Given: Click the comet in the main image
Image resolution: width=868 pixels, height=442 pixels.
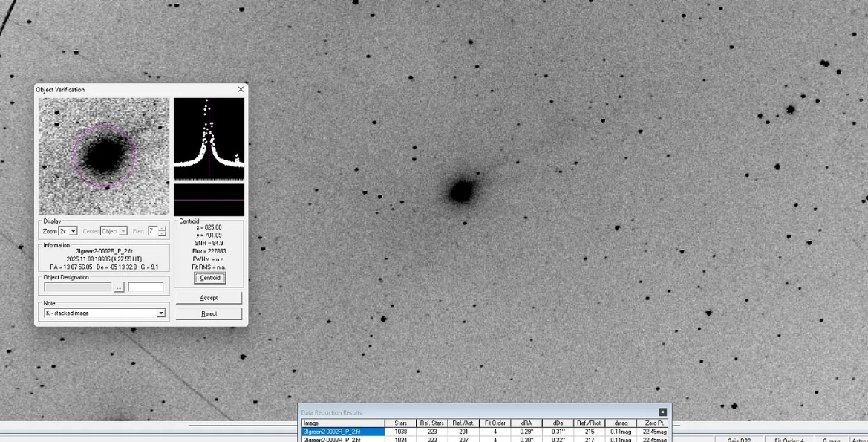Looking at the screenshot, I should click(461, 192).
